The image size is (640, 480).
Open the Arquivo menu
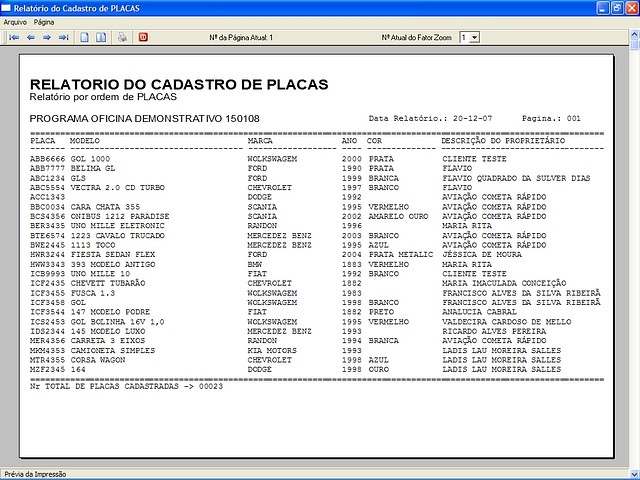click(15, 22)
